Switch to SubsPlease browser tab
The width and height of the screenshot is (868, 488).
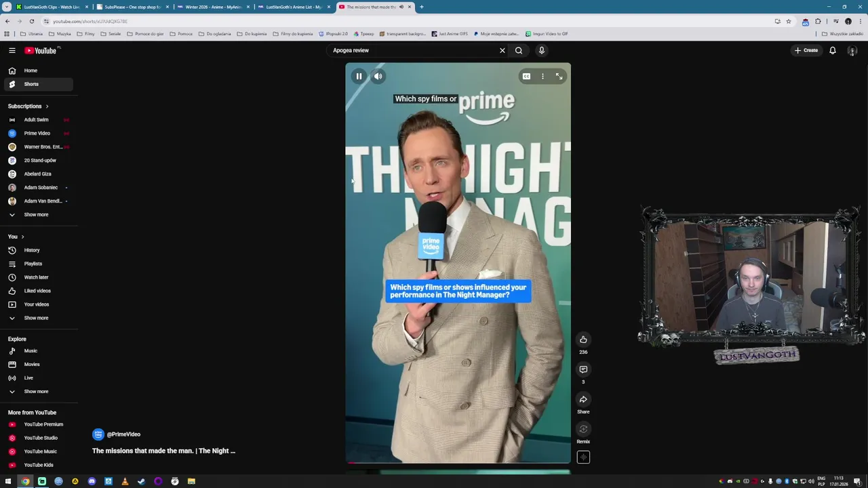point(132,7)
